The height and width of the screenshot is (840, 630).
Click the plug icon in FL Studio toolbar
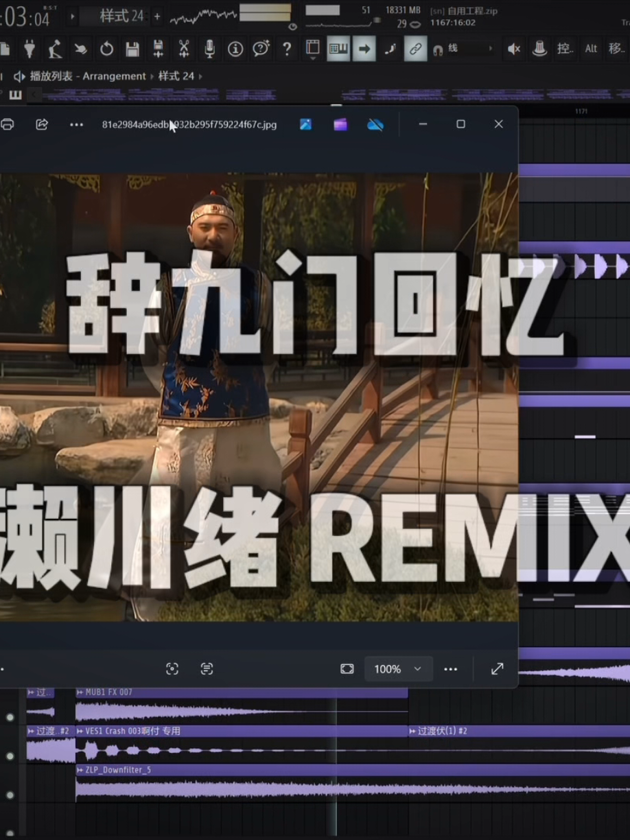coord(30,49)
